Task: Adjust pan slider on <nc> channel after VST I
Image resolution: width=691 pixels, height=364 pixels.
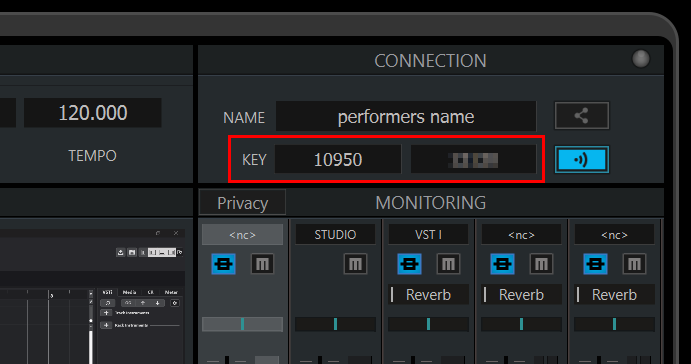Action: [521, 324]
